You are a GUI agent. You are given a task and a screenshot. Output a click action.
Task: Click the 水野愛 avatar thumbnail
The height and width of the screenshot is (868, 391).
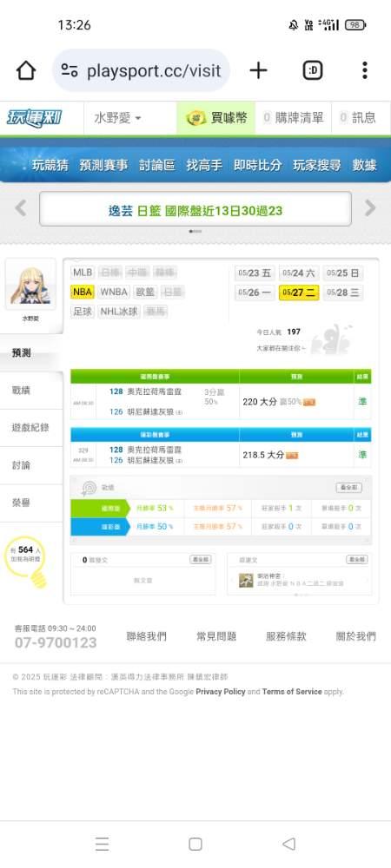30,286
